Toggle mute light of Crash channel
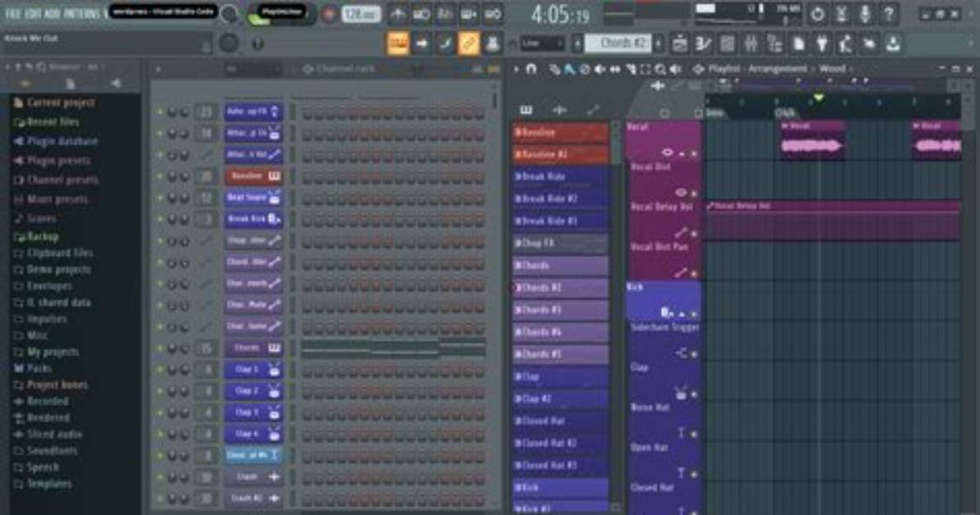The height and width of the screenshot is (515, 980). pyautogui.click(x=160, y=477)
